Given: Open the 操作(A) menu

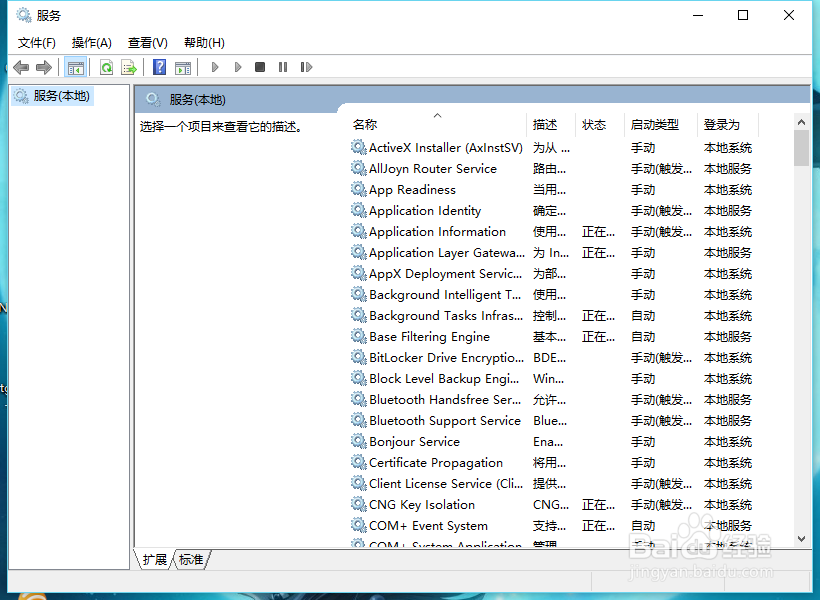Looking at the screenshot, I should tap(92, 42).
